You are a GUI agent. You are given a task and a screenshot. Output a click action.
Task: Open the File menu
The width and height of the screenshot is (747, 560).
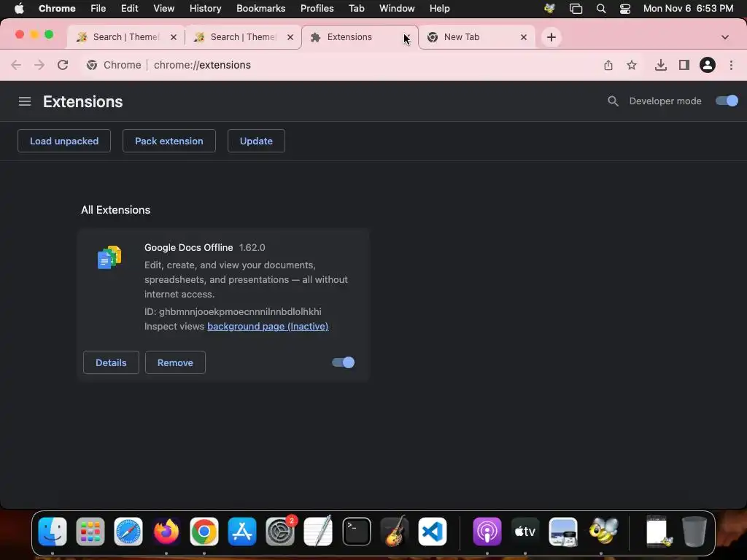(98, 9)
